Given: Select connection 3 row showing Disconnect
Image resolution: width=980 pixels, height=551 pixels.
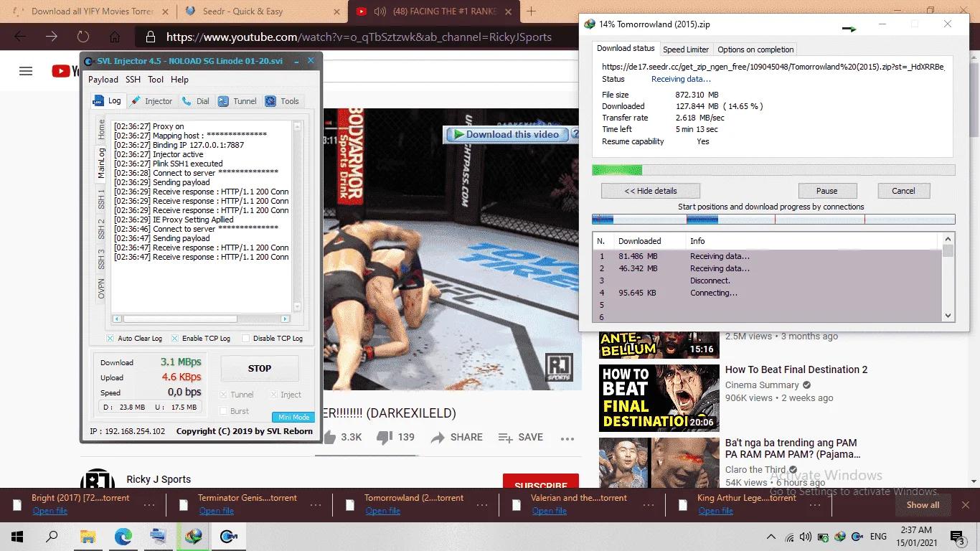Looking at the screenshot, I should [x=767, y=281].
